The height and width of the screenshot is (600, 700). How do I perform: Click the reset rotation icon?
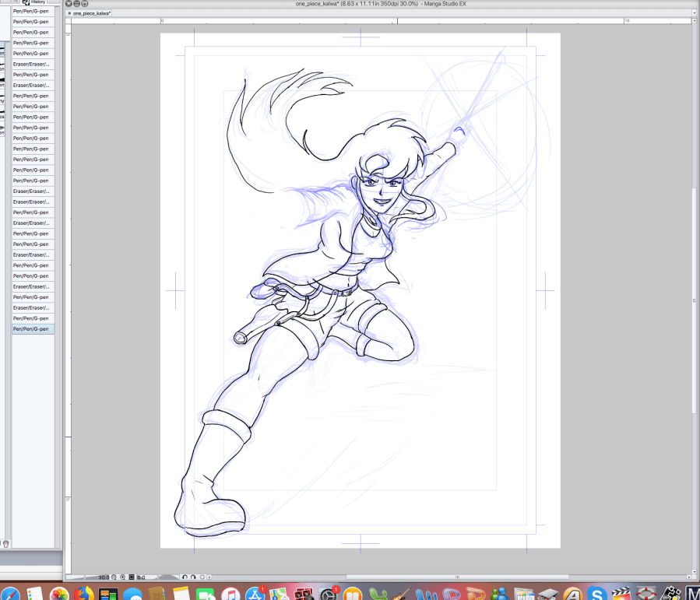[202, 577]
